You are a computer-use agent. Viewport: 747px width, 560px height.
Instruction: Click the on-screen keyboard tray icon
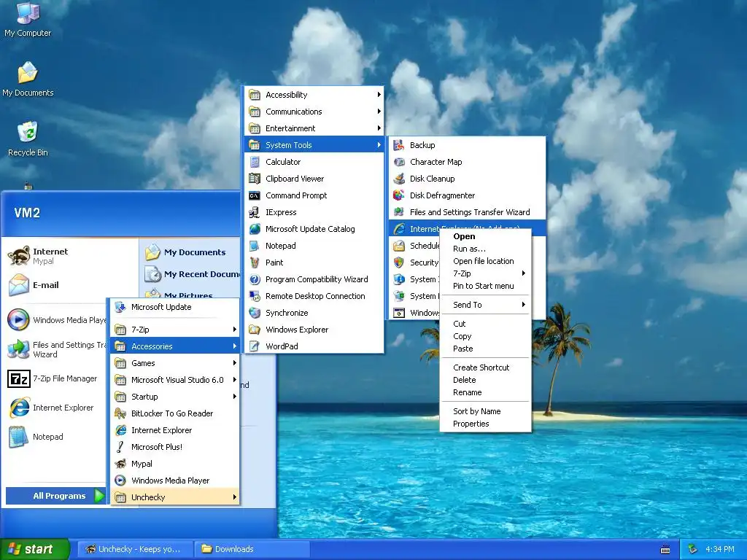(665, 550)
